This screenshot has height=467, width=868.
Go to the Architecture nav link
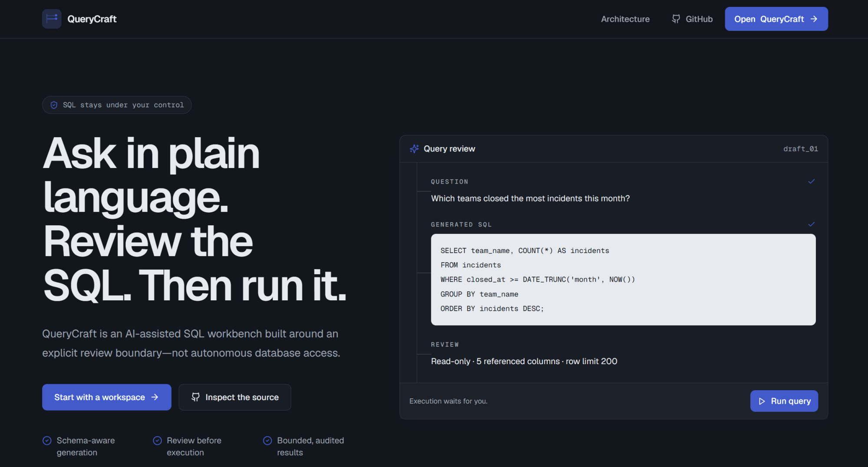(x=625, y=19)
